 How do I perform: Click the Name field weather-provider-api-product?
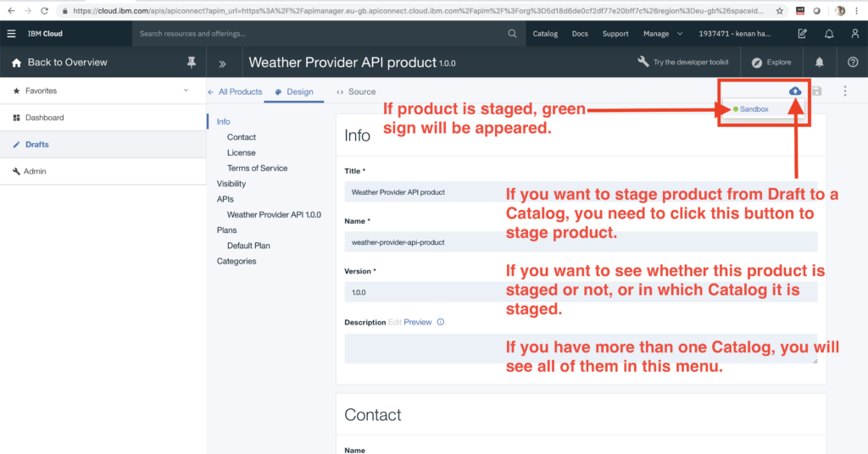click(x=581, y=242)
